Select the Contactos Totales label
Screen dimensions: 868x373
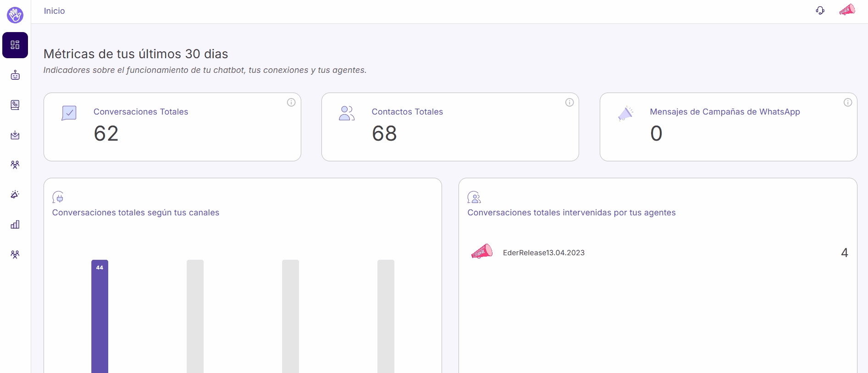tap(407, 112)
